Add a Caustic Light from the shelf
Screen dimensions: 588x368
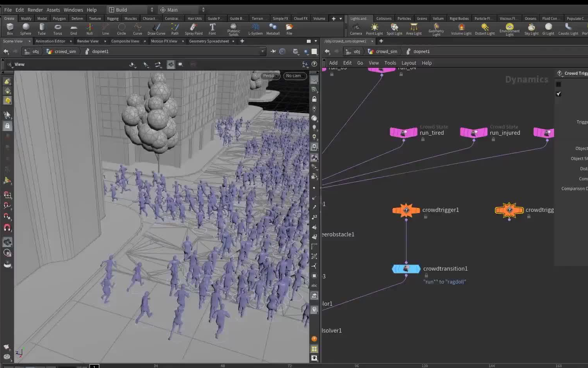(568, 29)
